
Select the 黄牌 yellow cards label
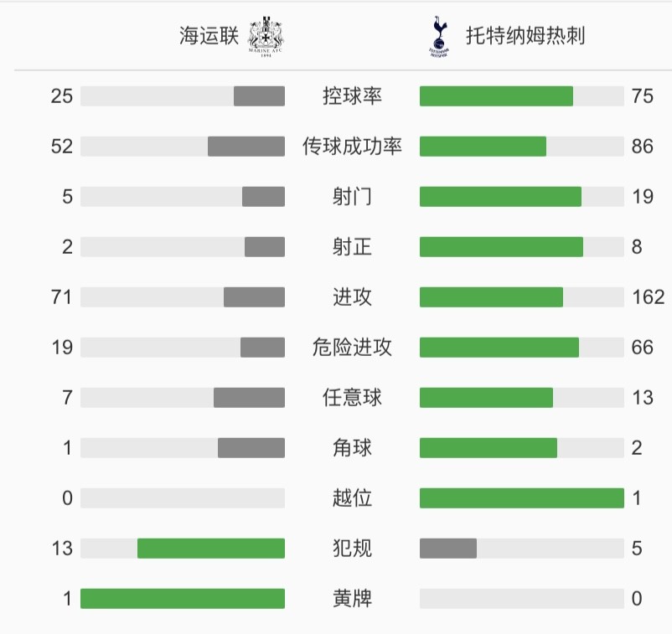[352, 599]
